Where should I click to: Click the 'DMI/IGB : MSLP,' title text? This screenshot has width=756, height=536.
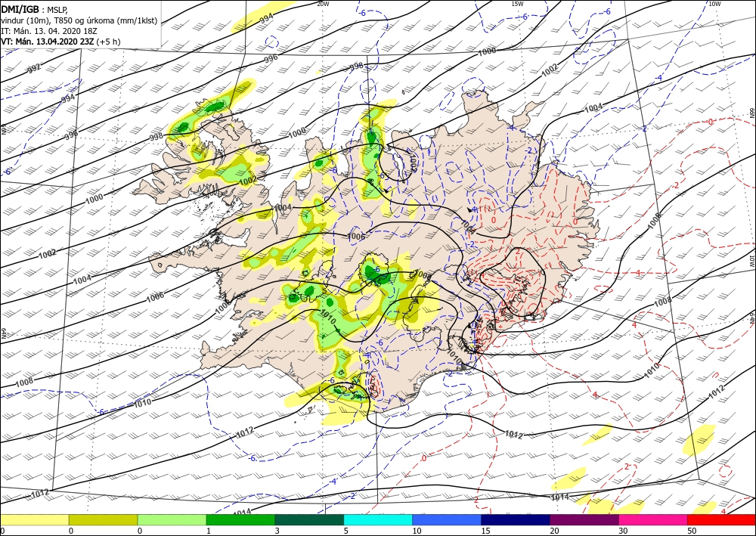click(x=35, y=10)
